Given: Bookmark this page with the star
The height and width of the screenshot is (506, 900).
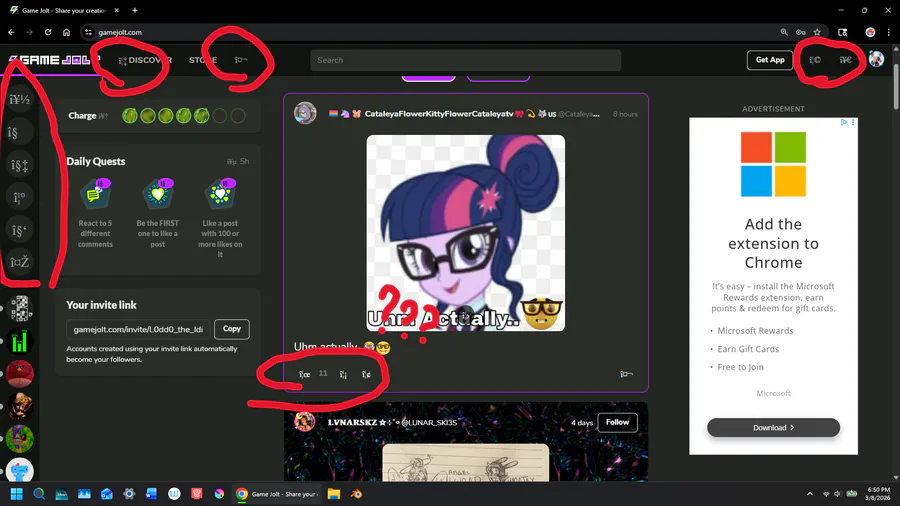Looking at the screenshot, I should click(x=817, y=32).
